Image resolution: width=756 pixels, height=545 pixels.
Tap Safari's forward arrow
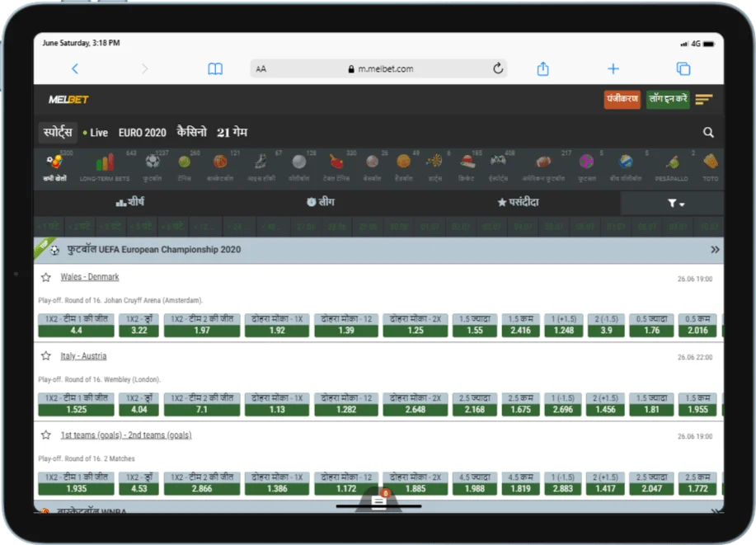pos(144,69)
